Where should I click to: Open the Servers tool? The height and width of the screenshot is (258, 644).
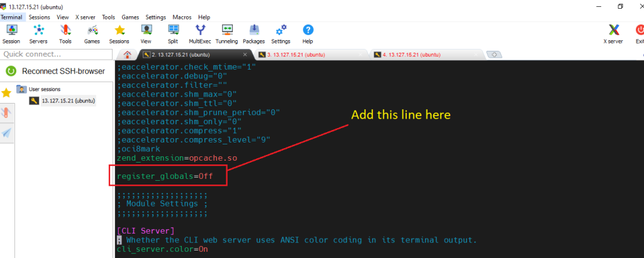point(38,33)
